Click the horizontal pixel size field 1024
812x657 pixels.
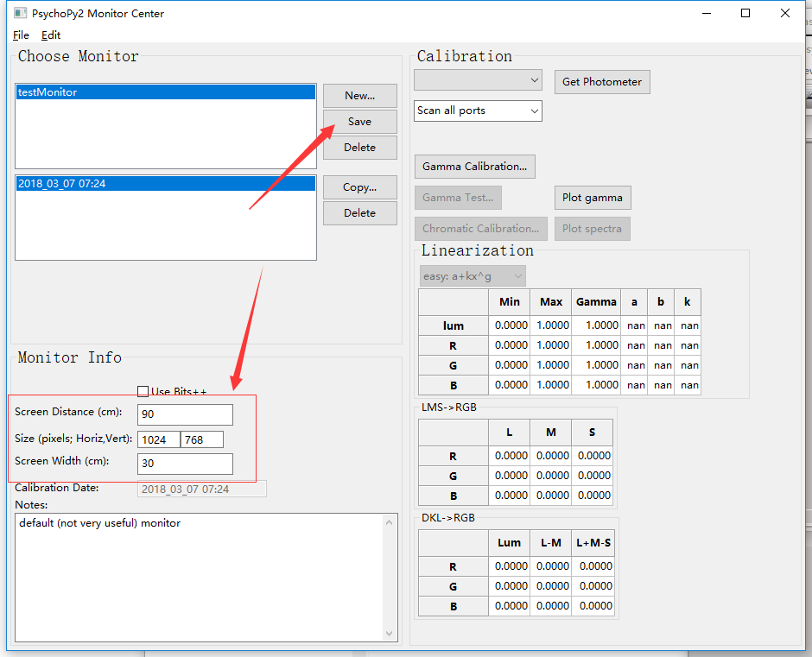tap(158, 439)
